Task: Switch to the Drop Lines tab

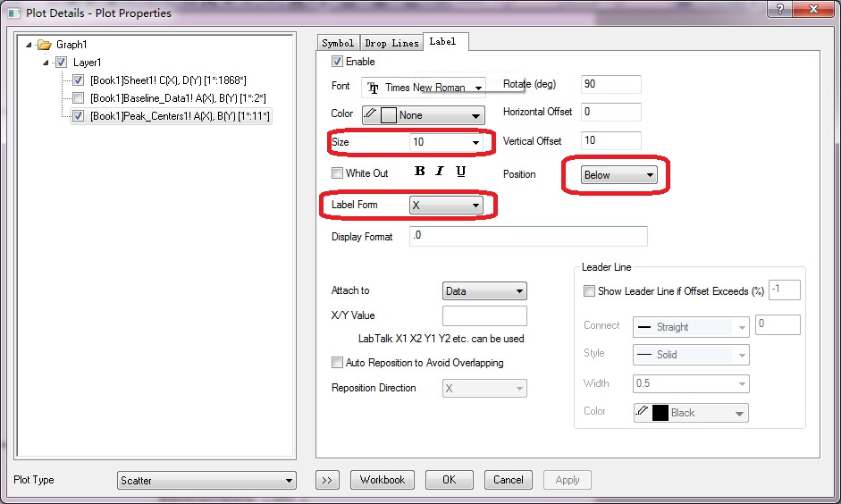Action: click(391, 43)
